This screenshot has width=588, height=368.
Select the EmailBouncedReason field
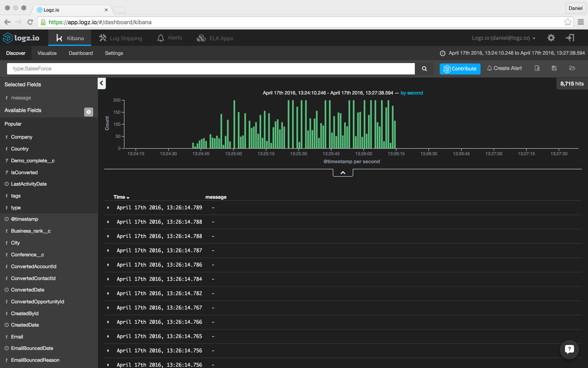coord(35,360)
